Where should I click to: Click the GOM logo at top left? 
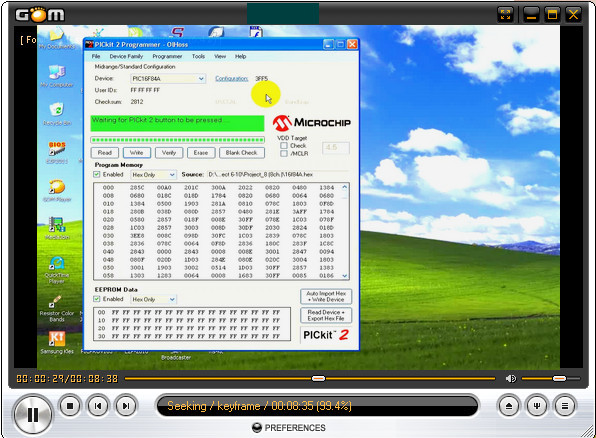[x=40, y=14]
